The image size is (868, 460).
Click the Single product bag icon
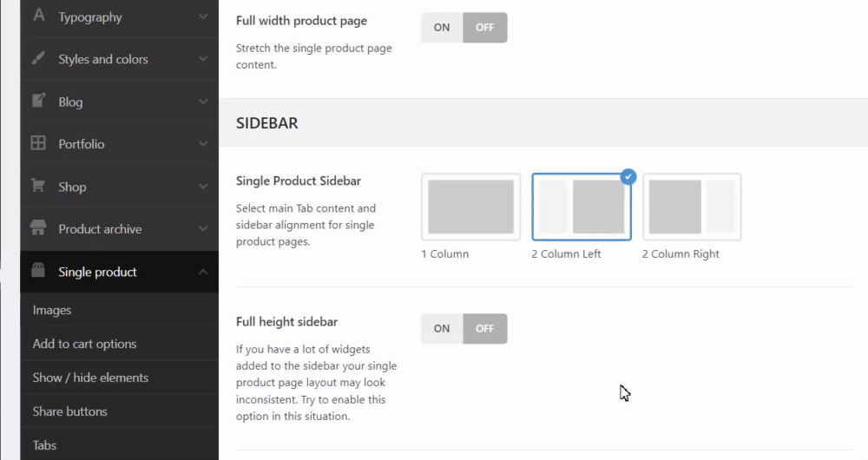point(38,272)
